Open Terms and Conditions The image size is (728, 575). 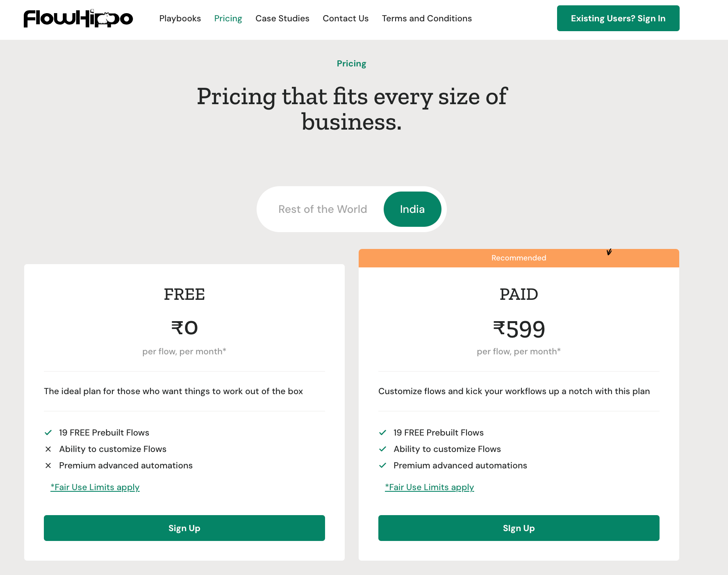427,18
